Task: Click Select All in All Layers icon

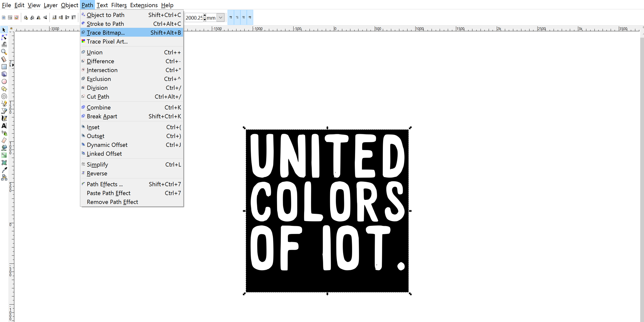Action: (x=10, y=17)
